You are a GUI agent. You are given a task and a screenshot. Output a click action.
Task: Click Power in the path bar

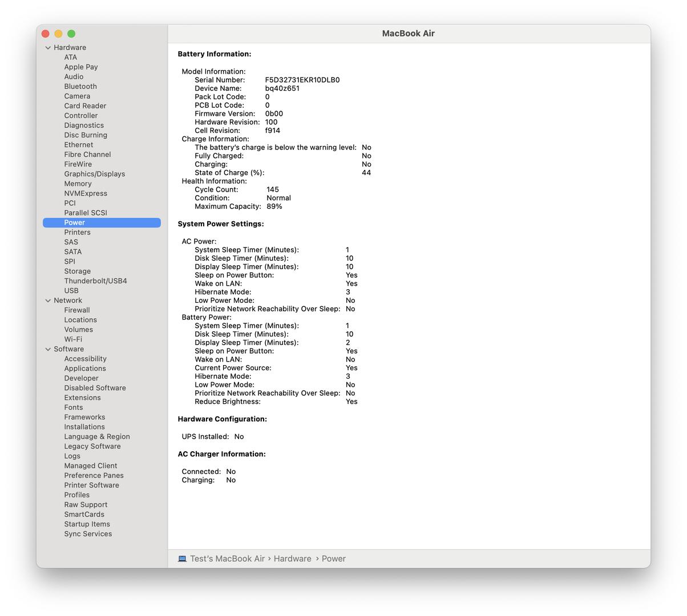tap(333, 559)
